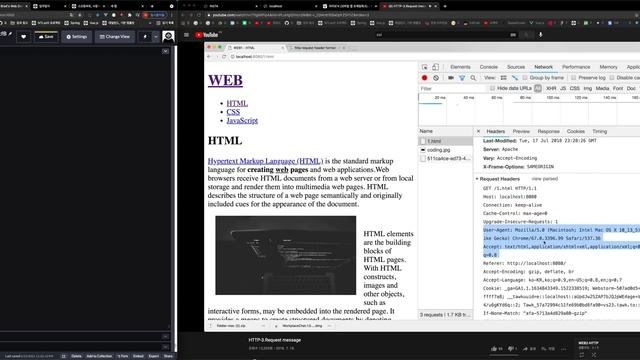The width and height of the screenshot is (640, 360).
Task: Open the more actions ellipsis under video
Action: click(563, 349)
